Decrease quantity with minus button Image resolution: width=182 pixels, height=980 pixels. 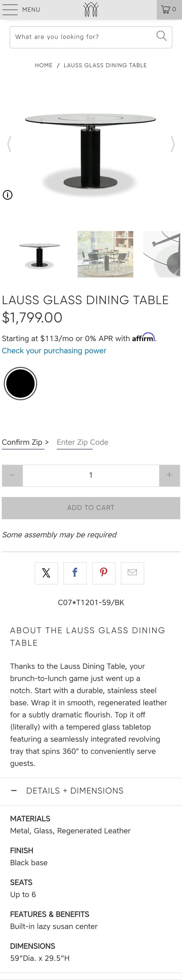tap(12, 475)
